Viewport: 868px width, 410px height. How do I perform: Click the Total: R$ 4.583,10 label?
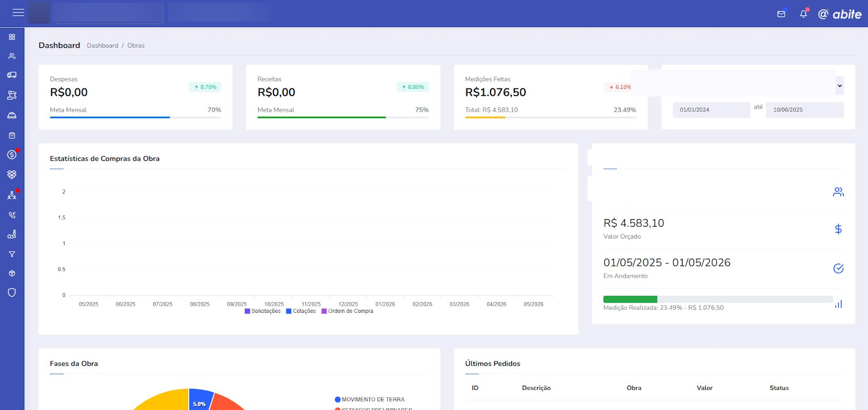point(492,110)
